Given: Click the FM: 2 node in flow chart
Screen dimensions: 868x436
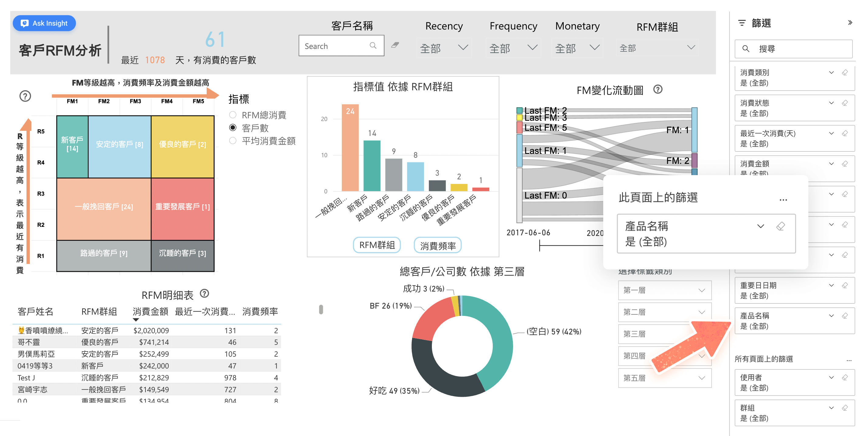Looking at the screenshot, I should pyautogui.click(x=695, y=160).
